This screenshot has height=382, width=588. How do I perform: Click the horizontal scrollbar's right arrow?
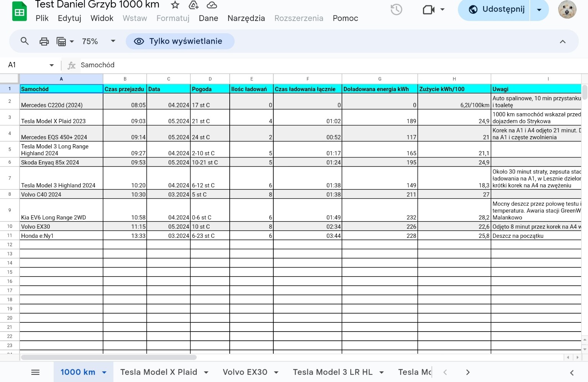click(x=577, y=357)
